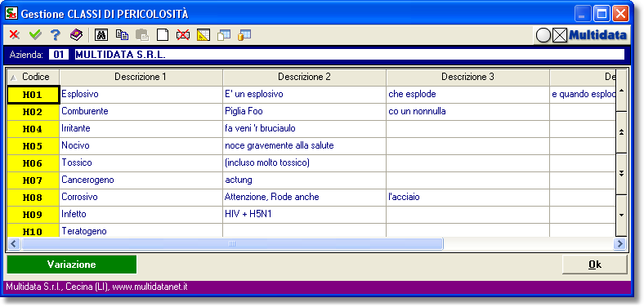Select code cell H06
644x307 pixels.
(34, 163)
